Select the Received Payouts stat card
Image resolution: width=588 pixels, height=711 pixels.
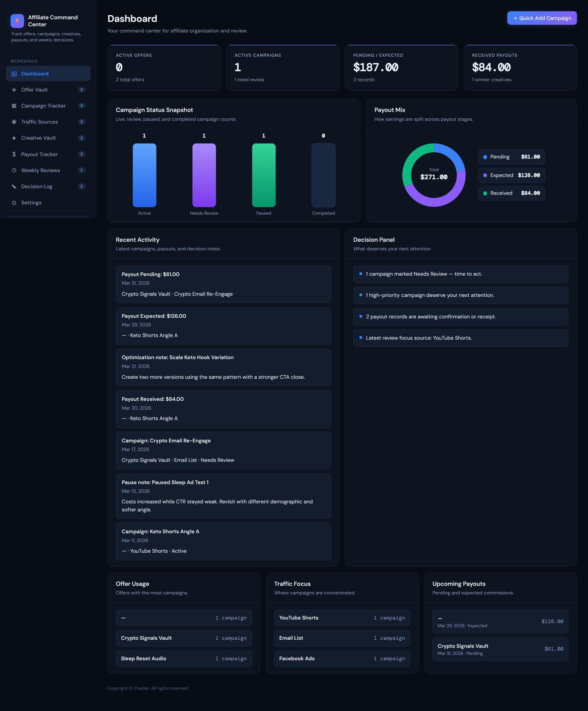point(520,68)
